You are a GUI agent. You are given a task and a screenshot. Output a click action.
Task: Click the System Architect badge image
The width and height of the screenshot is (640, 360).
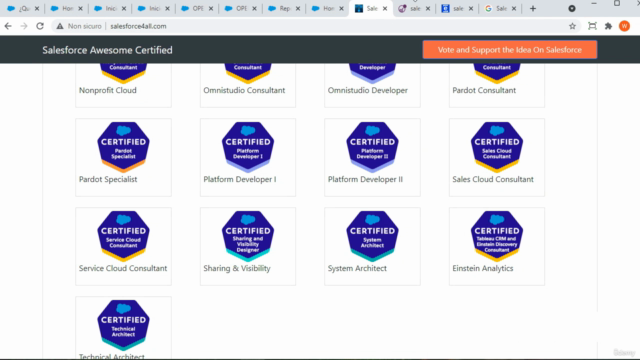[372, 236]
